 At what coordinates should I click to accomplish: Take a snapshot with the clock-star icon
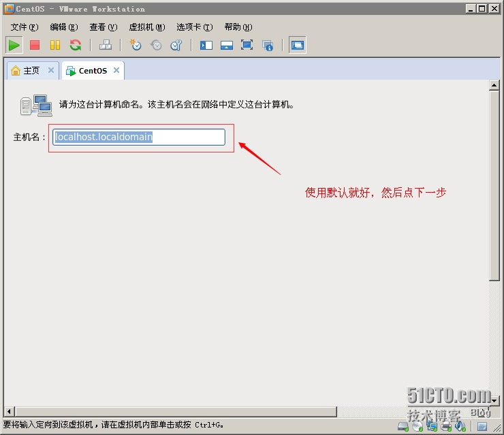click(136, 45)
